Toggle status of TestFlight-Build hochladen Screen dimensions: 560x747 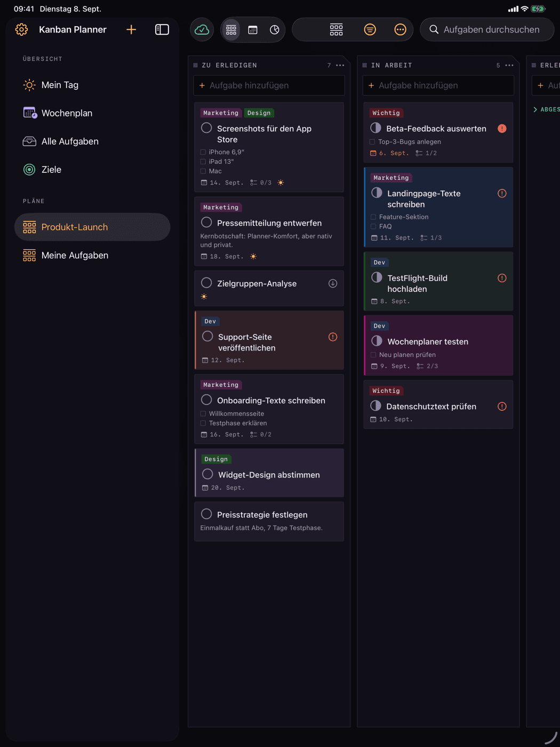coord(377,277)
